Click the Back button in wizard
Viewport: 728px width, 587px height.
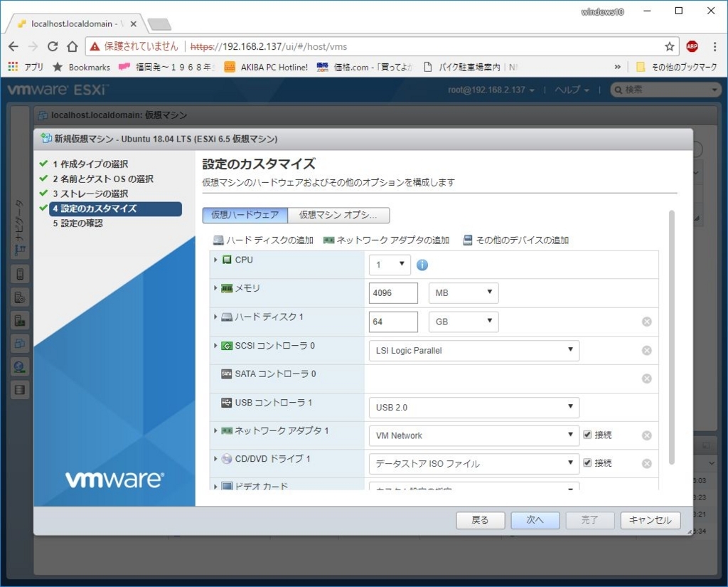480,520
